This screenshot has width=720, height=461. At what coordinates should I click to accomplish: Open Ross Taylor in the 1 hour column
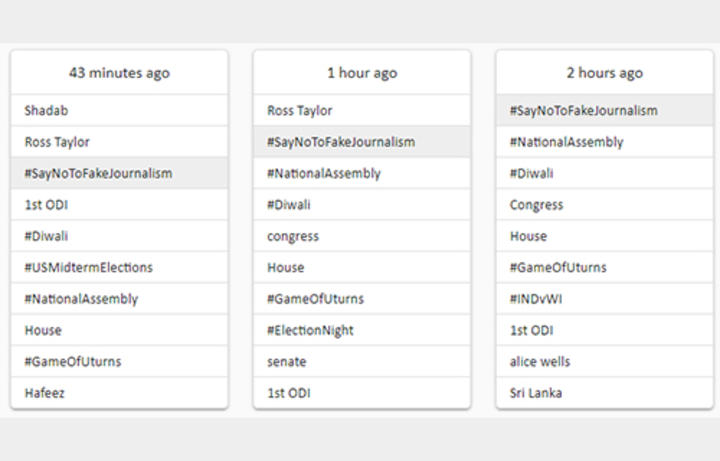point(300,111)
